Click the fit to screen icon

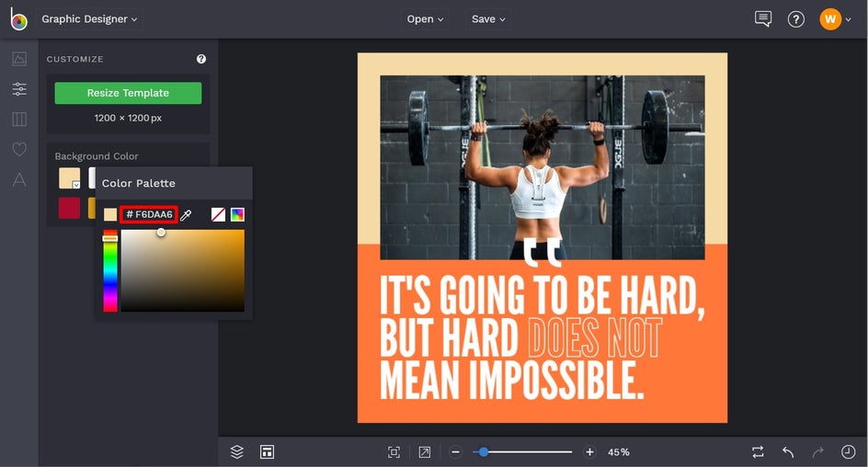pos(394,452)
